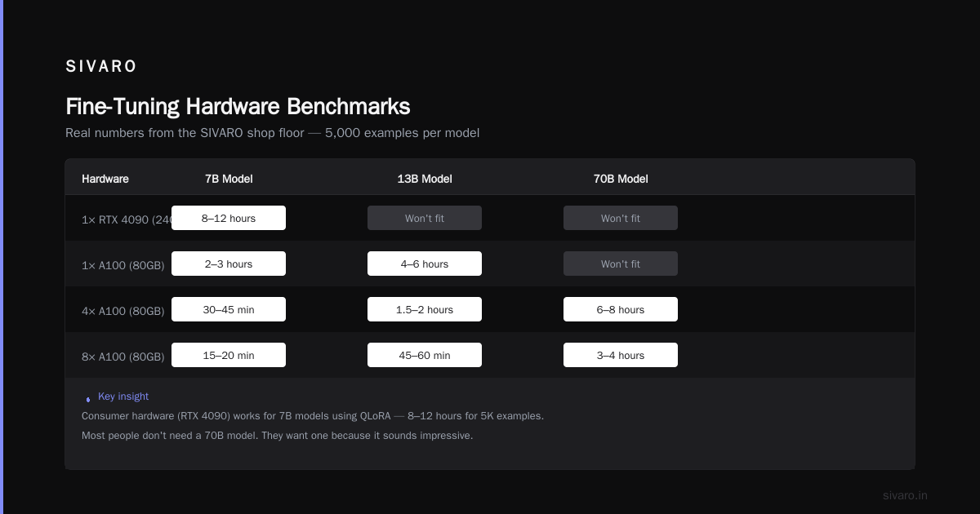Click the 4–6 hours cell

[425, 264]
